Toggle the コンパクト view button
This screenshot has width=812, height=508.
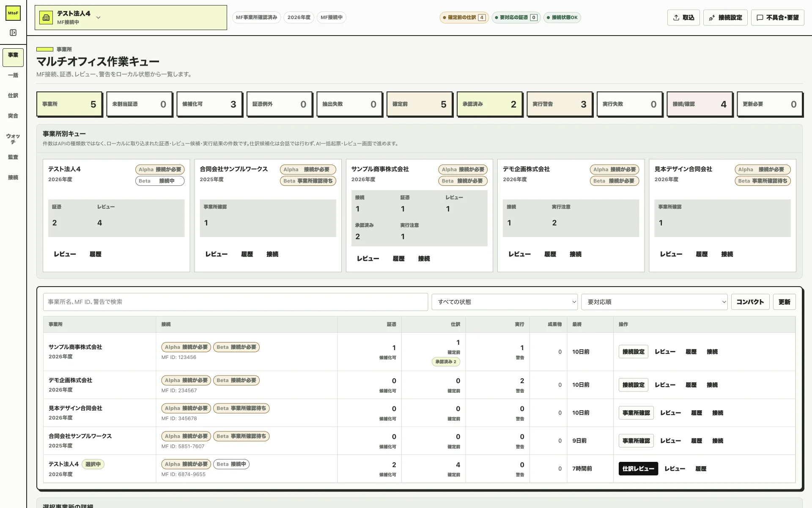pyautogui.click(x=750, y=302)
